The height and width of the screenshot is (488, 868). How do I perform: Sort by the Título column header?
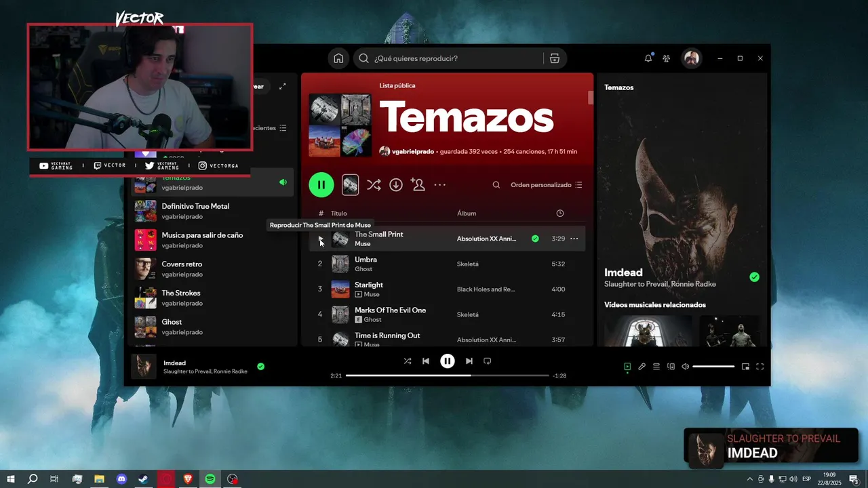[x=338, y=213]
